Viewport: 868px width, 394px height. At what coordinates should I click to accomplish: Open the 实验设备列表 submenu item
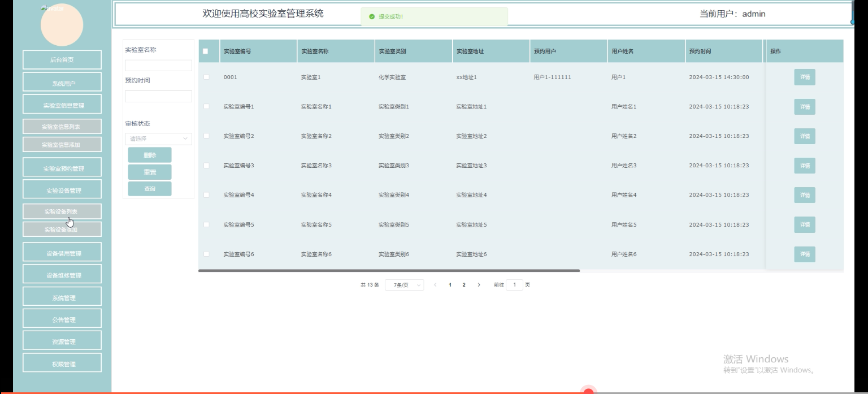pos(62,211)
